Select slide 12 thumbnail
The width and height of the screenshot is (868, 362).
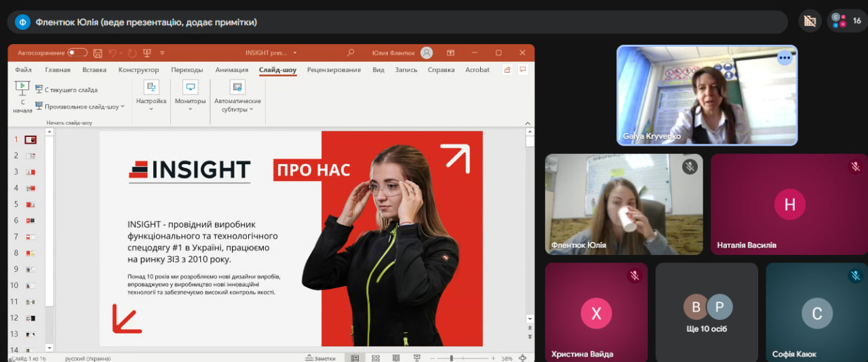(x=31, y=318)
